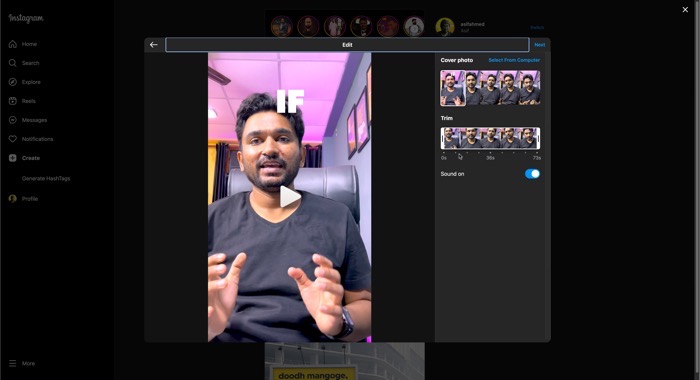The image size is (700, 380).
Task: Select first cover photo frame
Action: click(x=453, y=88)
